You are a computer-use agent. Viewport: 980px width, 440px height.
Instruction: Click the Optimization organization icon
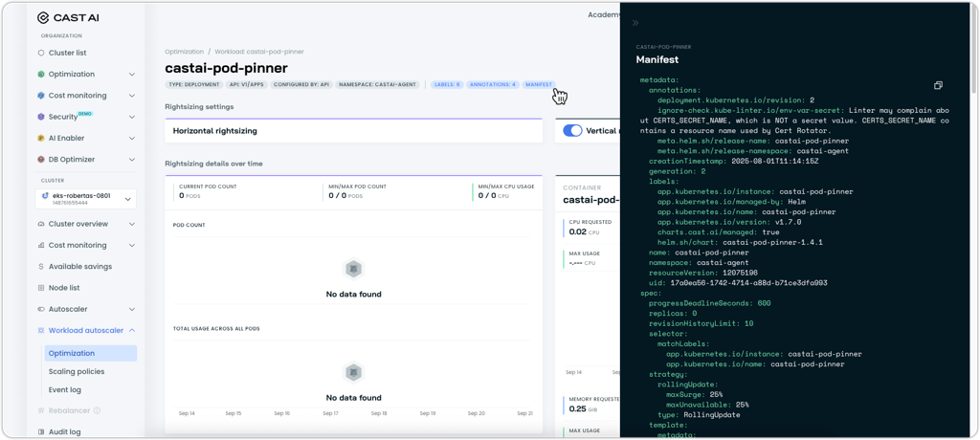(41, 75)
